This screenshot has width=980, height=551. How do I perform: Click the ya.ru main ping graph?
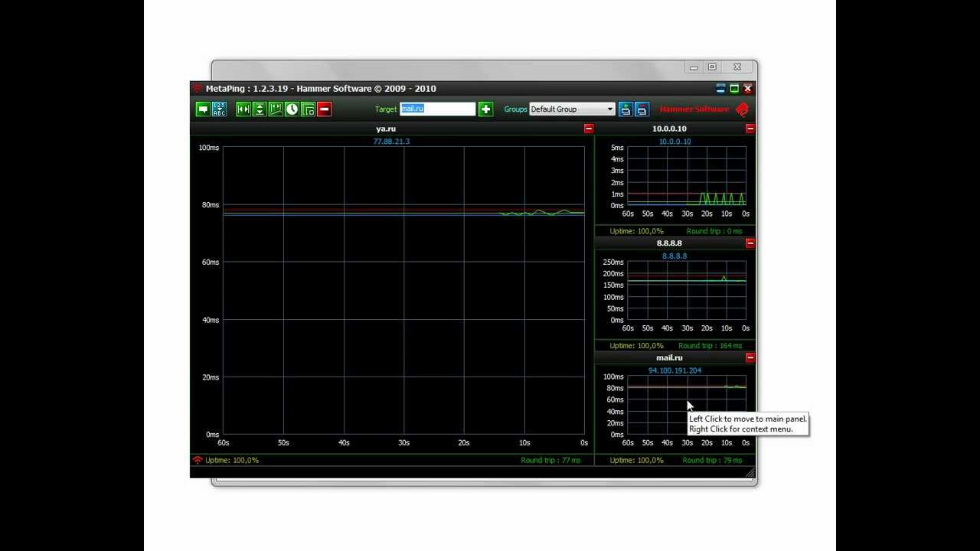tap(403, 291)
